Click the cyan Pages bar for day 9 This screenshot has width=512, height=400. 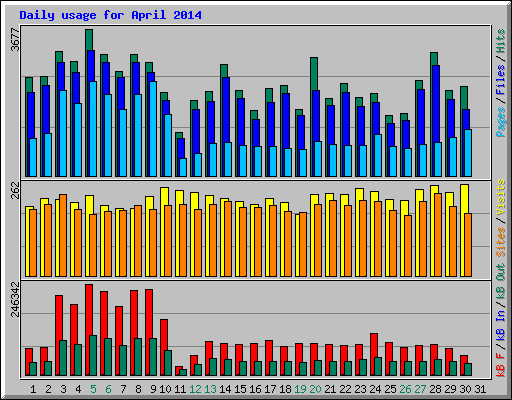[153, 129]
